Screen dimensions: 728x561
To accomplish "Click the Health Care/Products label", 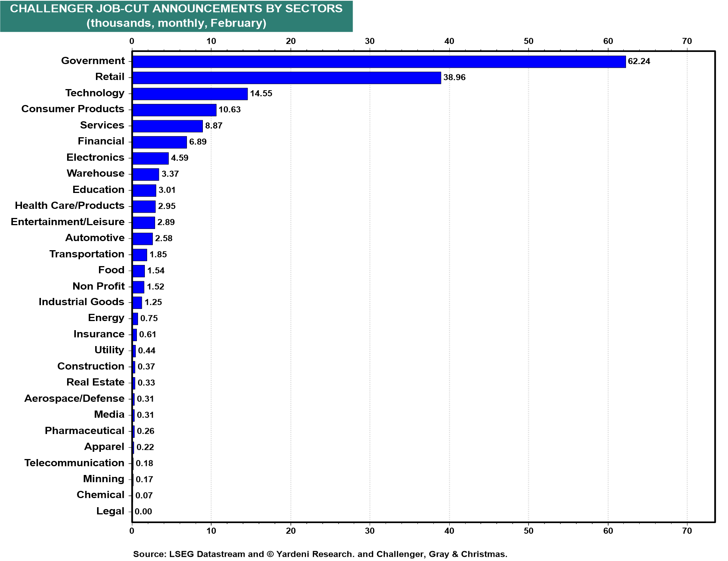I will pyautogui.click(x=69, y=205).
